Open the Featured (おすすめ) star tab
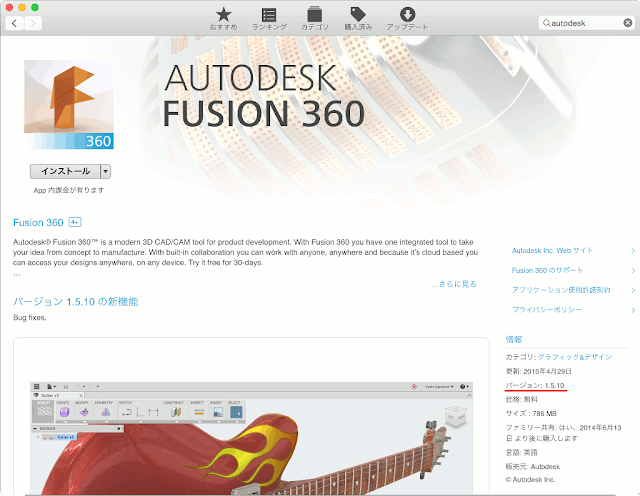This screenshot has height=496, width=640. click(223, 19)
